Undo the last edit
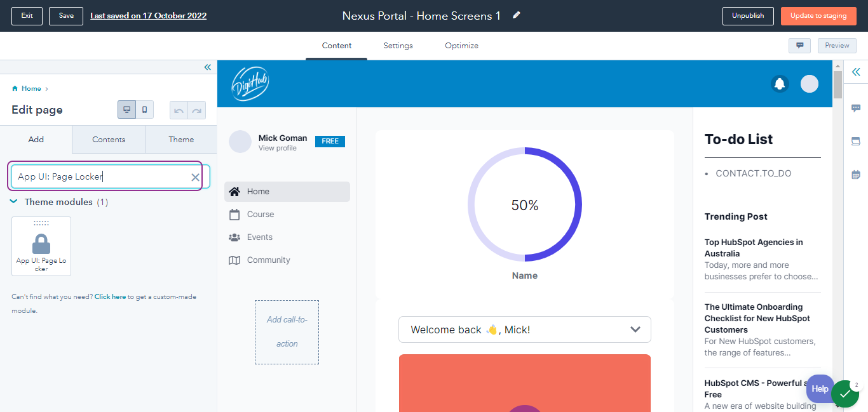Image resolution: width=868 pixels, height=412 pixels. [x=179, y=110]
